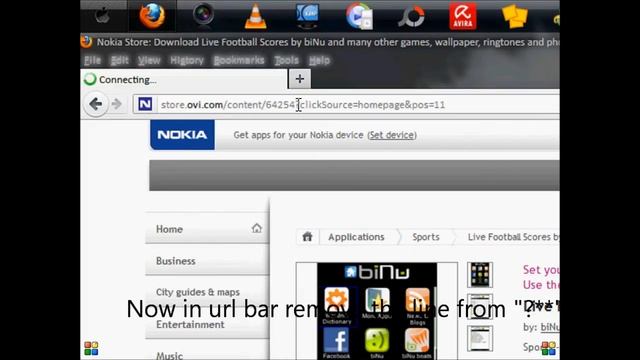Go back with the back arrow

(x=96, y=104)
